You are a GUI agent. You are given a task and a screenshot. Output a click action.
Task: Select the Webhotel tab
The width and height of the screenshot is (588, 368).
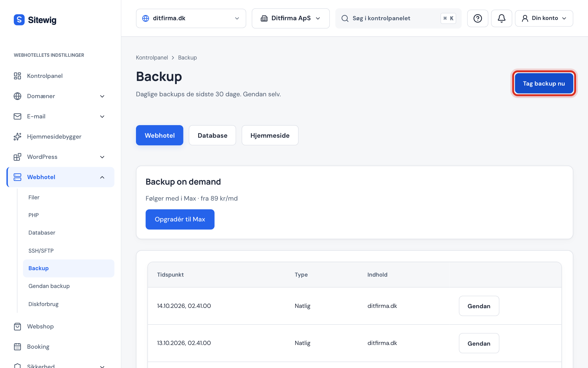click(x=160, y=135)
